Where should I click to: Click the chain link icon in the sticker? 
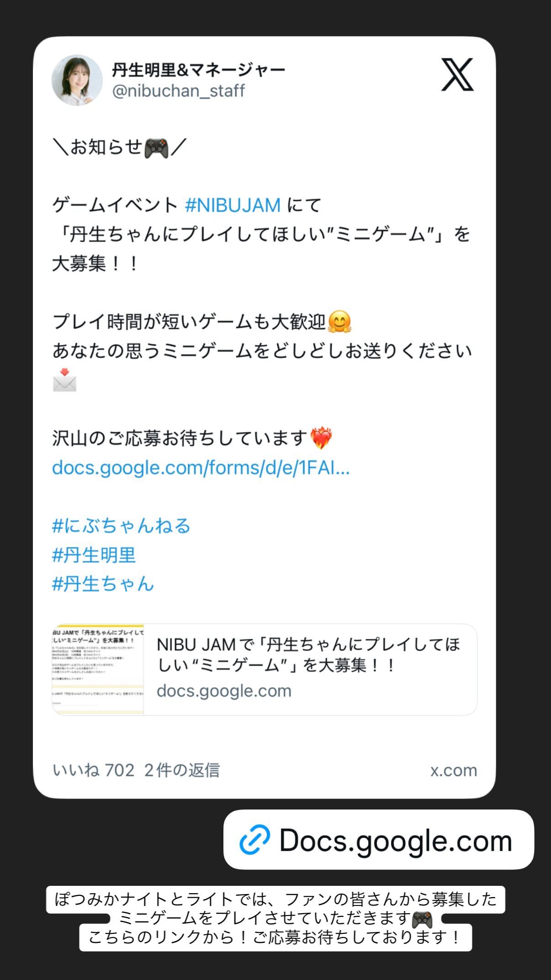click(254, 840)
